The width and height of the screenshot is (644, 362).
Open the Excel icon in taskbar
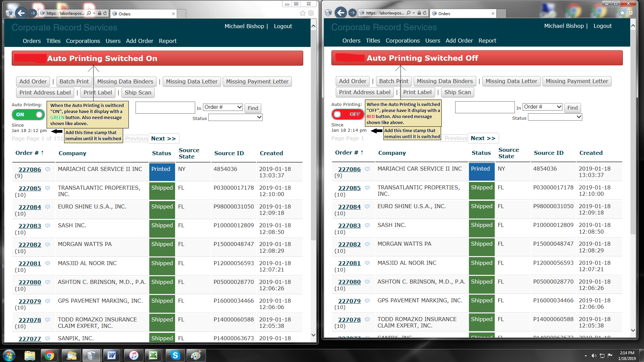(x=153, y=355)
